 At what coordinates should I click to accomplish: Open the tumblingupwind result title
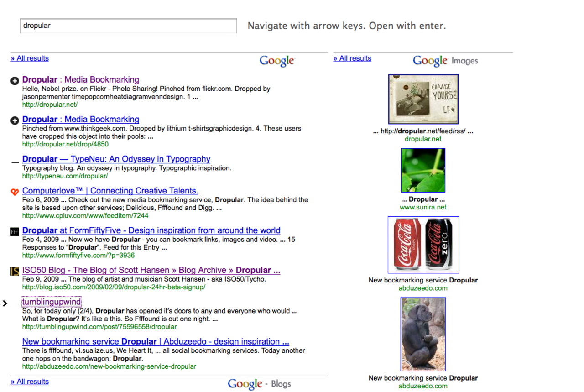coord(52,302)
